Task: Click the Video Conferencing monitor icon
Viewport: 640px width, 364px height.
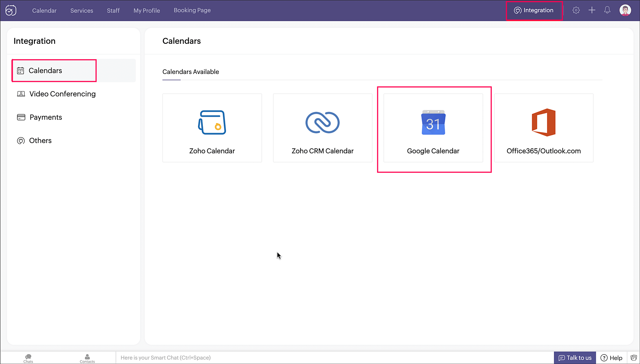Action: point(21,94)
